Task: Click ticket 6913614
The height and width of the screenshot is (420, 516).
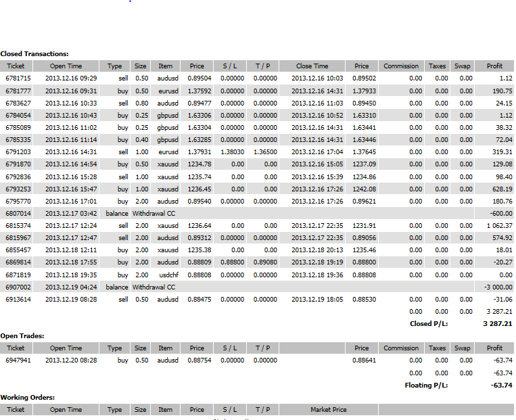Action: (18, 299)
